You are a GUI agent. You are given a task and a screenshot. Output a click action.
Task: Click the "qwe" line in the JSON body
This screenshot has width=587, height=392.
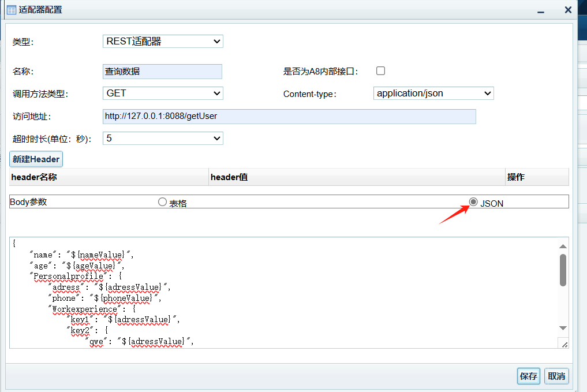(x=140, y=341)
